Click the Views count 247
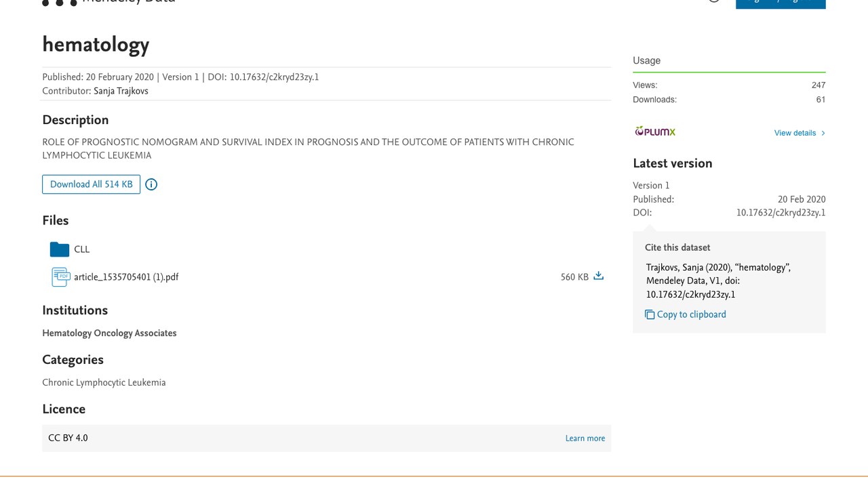This screenshot has height=488, width=868. point(818,85)
